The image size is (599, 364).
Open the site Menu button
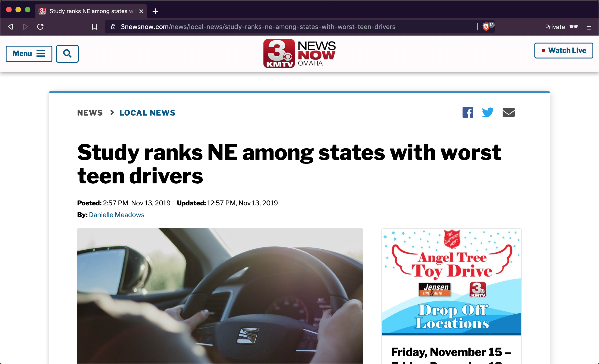click(x=29, y=54)
